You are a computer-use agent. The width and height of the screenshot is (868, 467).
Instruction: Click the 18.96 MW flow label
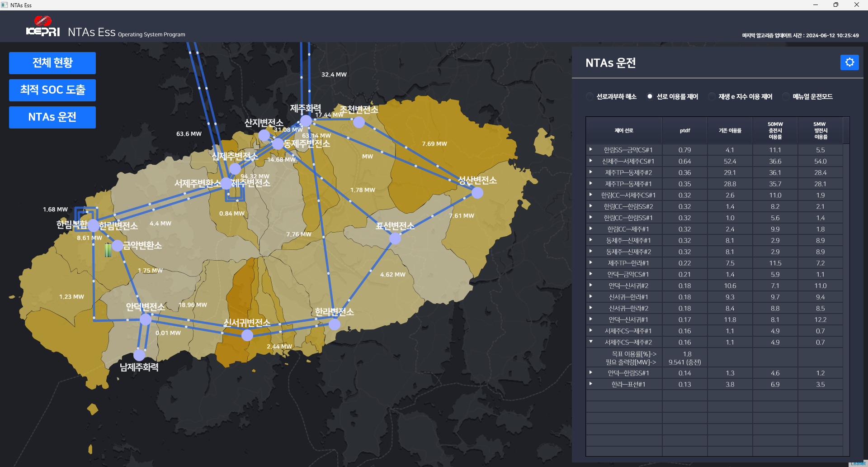tap(193, 305)
